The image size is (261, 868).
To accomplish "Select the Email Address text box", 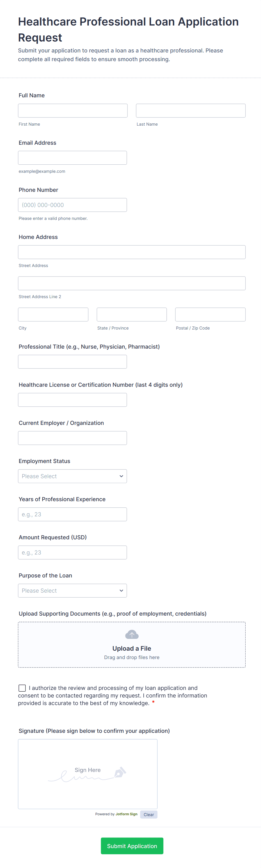I will 72,158.
